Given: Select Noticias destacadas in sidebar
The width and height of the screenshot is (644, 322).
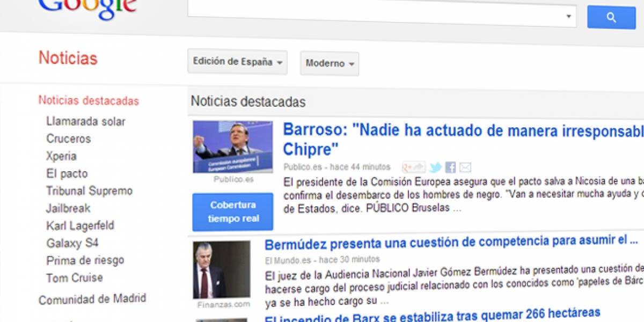Looking at the screenshot, I should 89,101.
